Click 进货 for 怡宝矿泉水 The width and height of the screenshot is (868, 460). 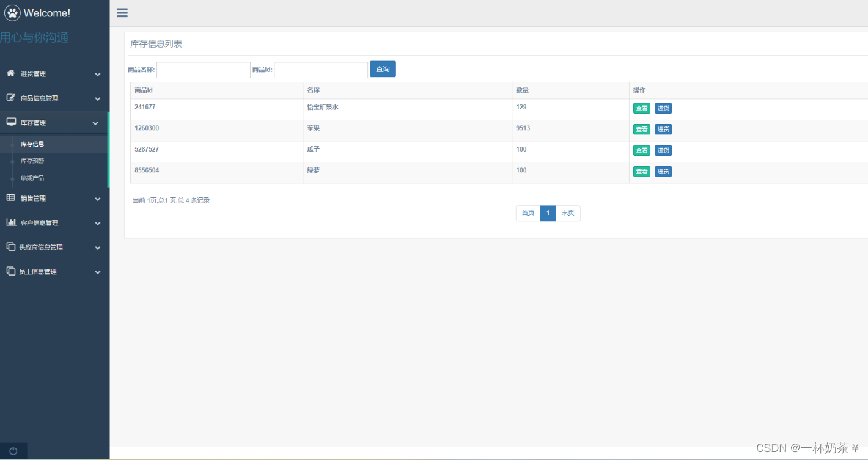tap(663, 108)
